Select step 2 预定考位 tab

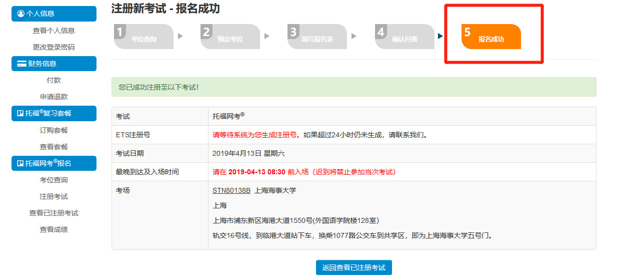tap(230, 37)
